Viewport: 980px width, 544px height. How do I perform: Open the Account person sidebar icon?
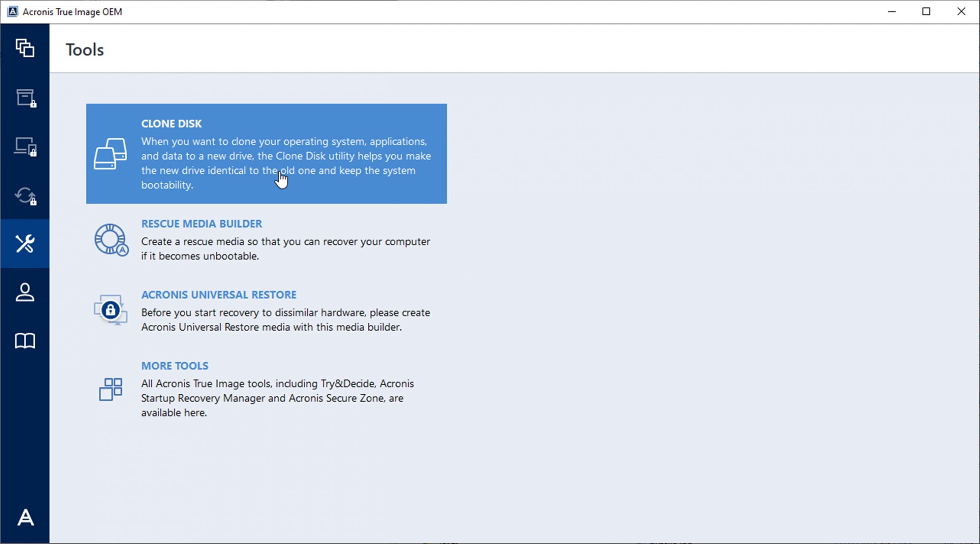[25, 292]
